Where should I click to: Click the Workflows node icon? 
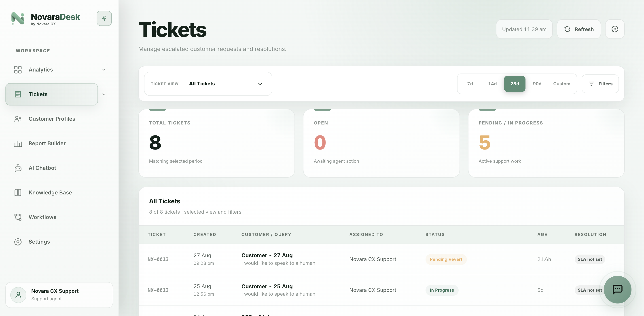(18, 217)
